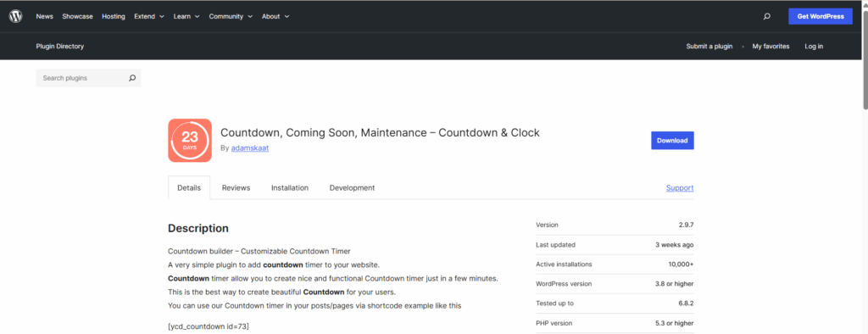
Task: Switch to the Installation tab
Action: click(290, 188)
